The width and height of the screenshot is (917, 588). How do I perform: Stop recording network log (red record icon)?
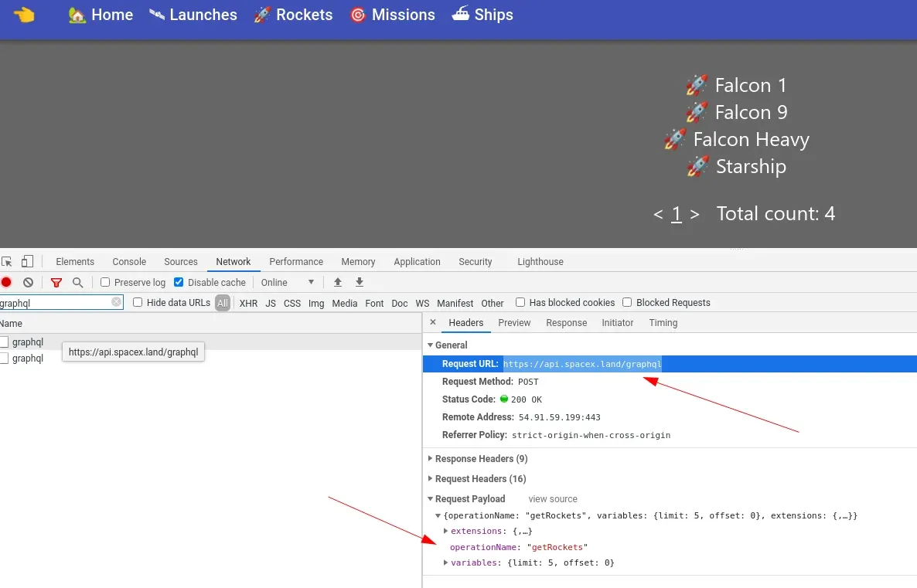click(8, 282)
